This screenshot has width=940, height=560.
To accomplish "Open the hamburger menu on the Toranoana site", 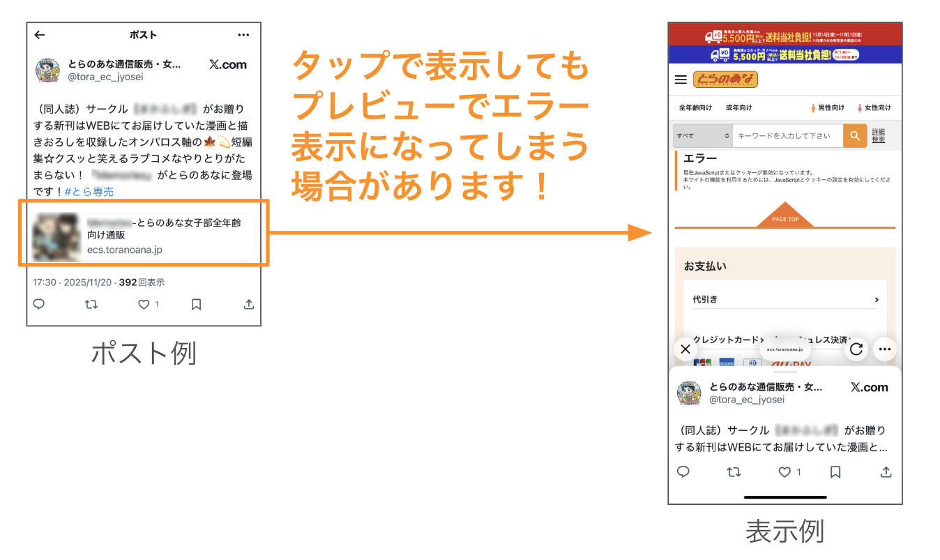I will point(681,80).
